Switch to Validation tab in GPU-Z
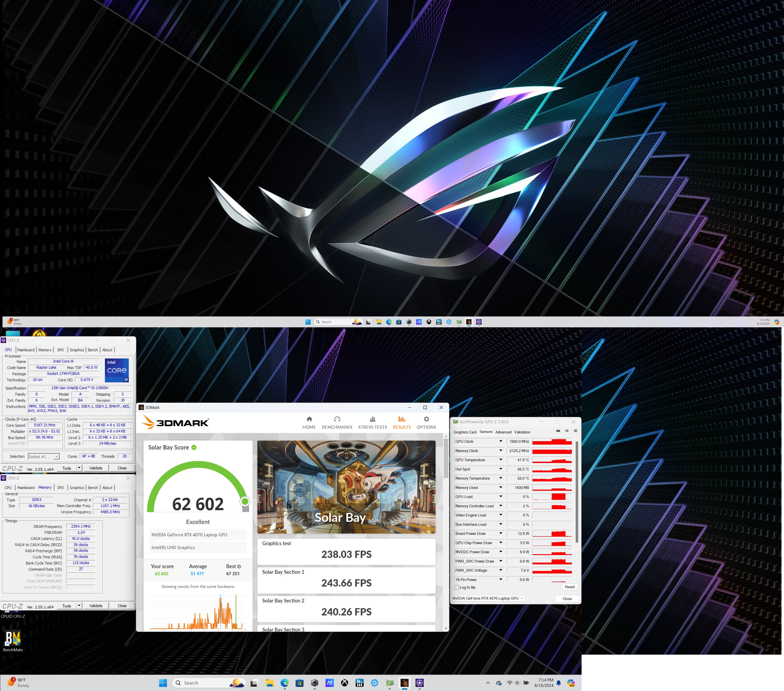 tap(522, 432)
